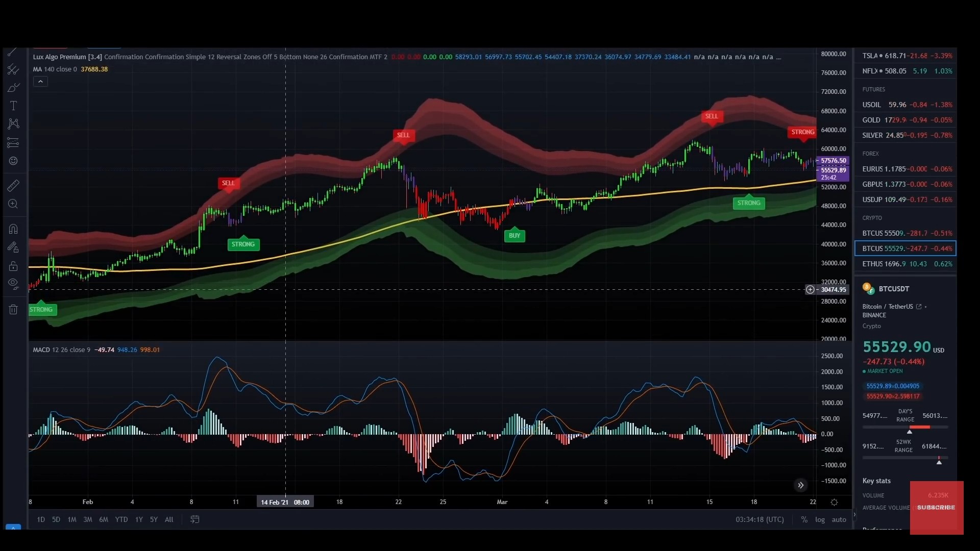Select the ruler measure tool
The image size is (980, 551).
tap(13, 186)
